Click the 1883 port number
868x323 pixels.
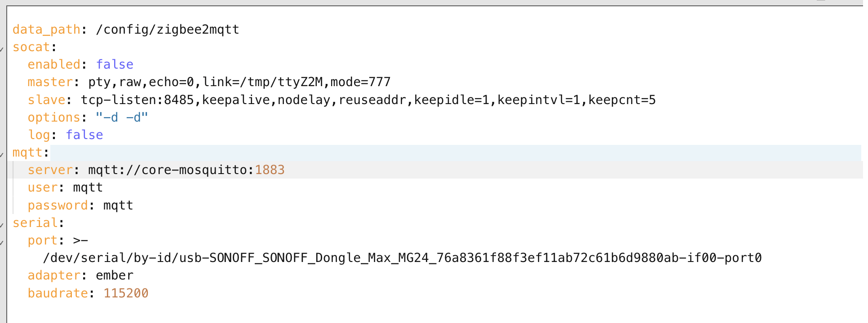pos(270,170)
